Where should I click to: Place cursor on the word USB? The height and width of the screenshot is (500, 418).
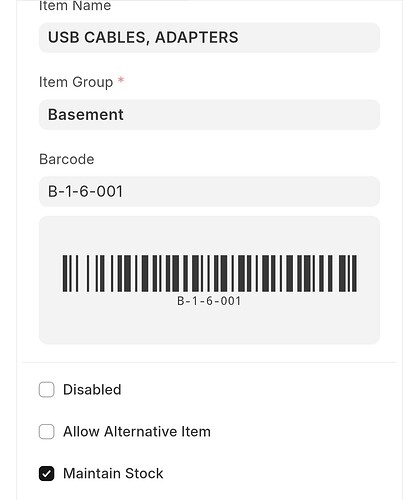[x=64, y=37]
